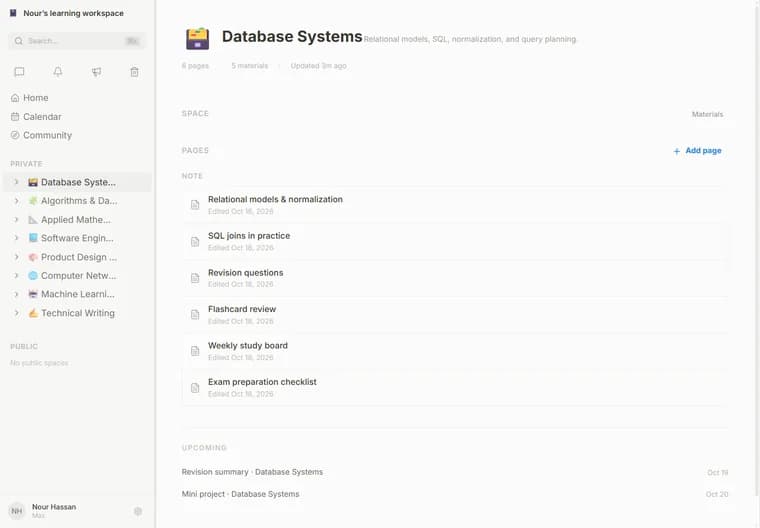Expand the Product Design space chevron
Viewport: 760px width, 528px height.
pyautogui.click(x=16, y=257)
